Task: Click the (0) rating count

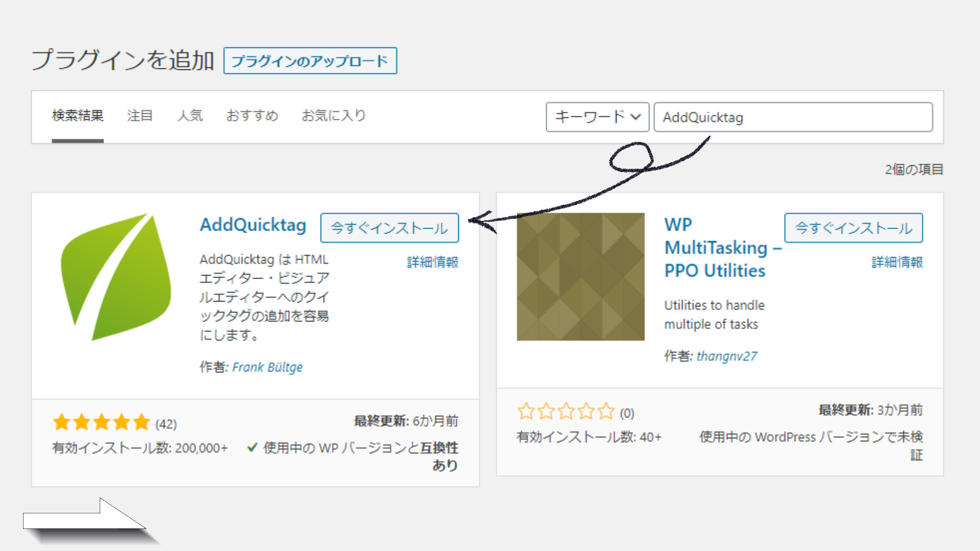Action: 627,413
